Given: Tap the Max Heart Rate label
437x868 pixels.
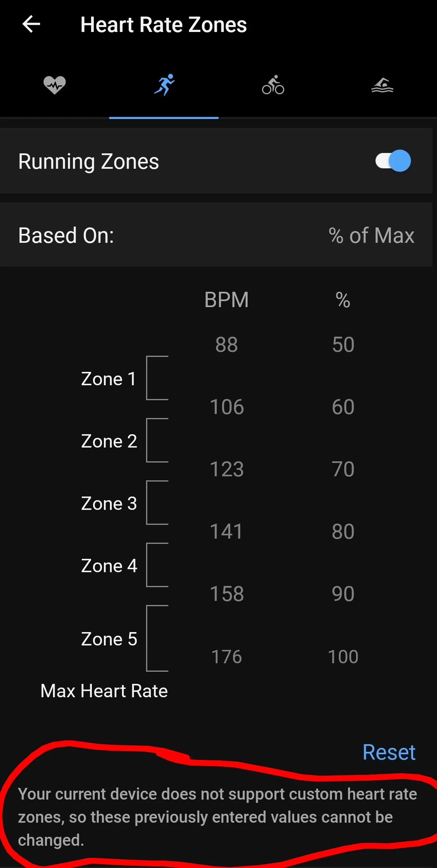Looking at the screenshot, I should tap(104, 691).
